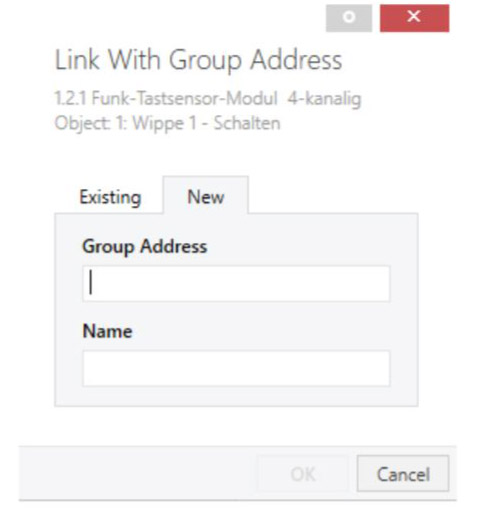
Task: Click the gray circle icon button
Action: pyautogui.click(x=349, y=18)
